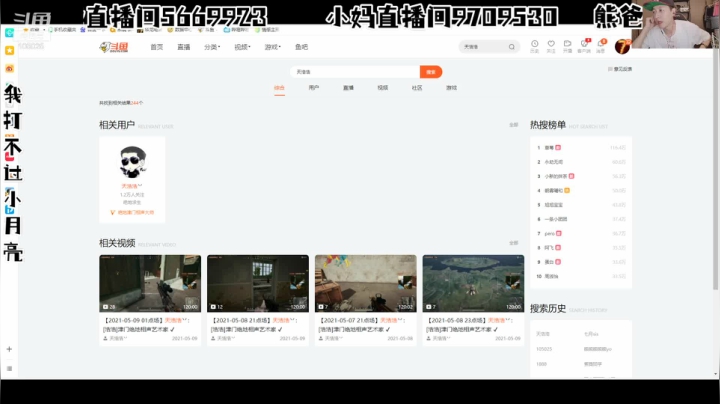The image size is (720, 404).
Task: Click the feedback link below the header
Action: (x=620, y=69)
